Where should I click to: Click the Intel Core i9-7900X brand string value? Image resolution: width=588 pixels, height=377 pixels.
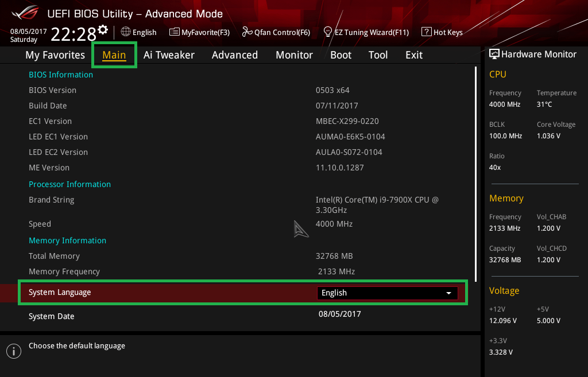377,205
